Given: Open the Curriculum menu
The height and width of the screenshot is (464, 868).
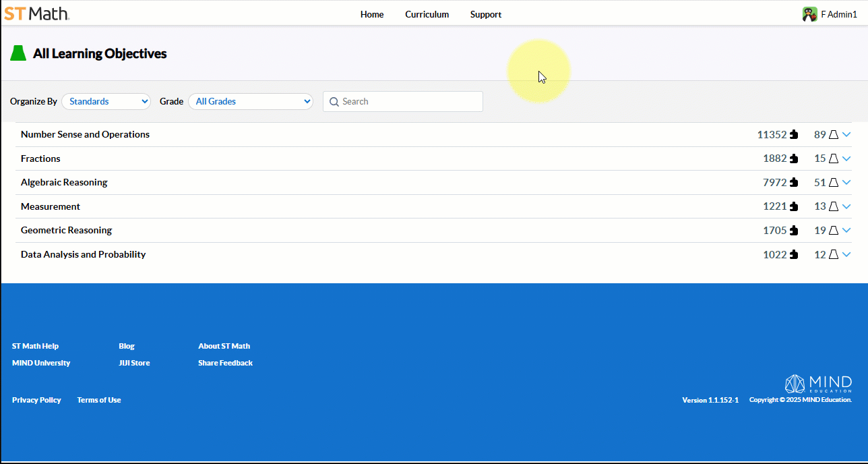Looking at the screenshot, I should point(427,14).
